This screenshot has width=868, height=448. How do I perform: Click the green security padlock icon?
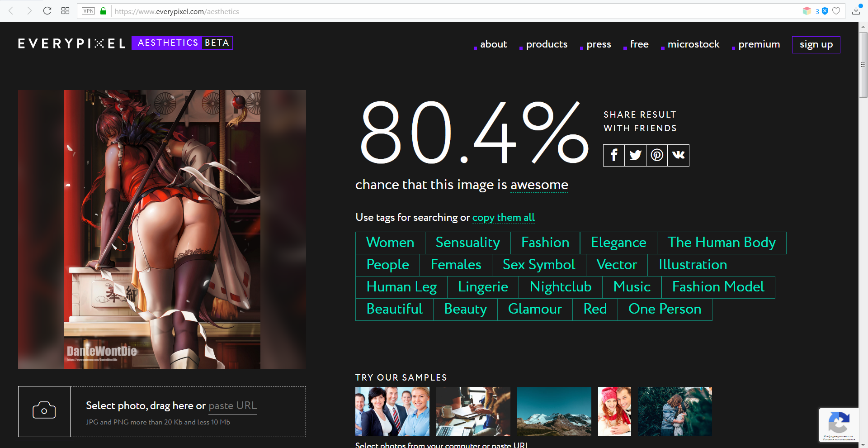[x=104, y=11]
